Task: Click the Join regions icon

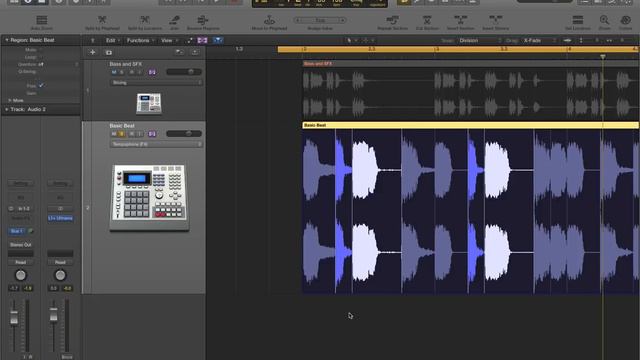Action: (x=175, y=20)
